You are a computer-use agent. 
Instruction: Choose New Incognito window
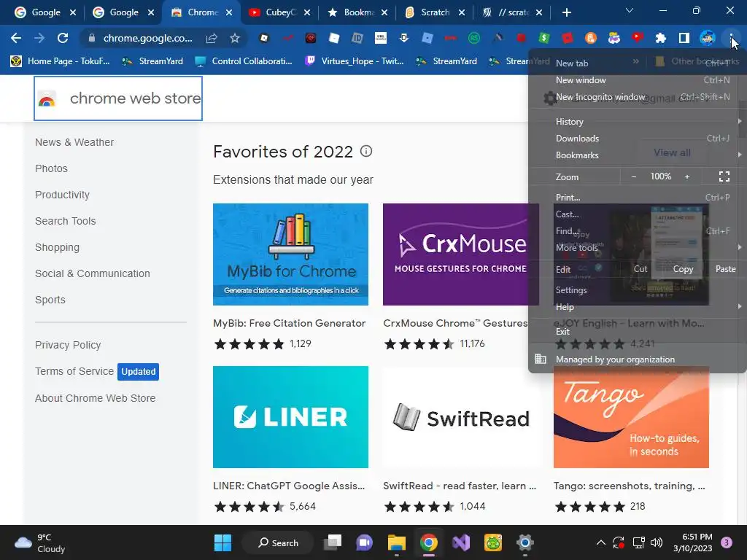pyautogui.click(x=638, y=97)
